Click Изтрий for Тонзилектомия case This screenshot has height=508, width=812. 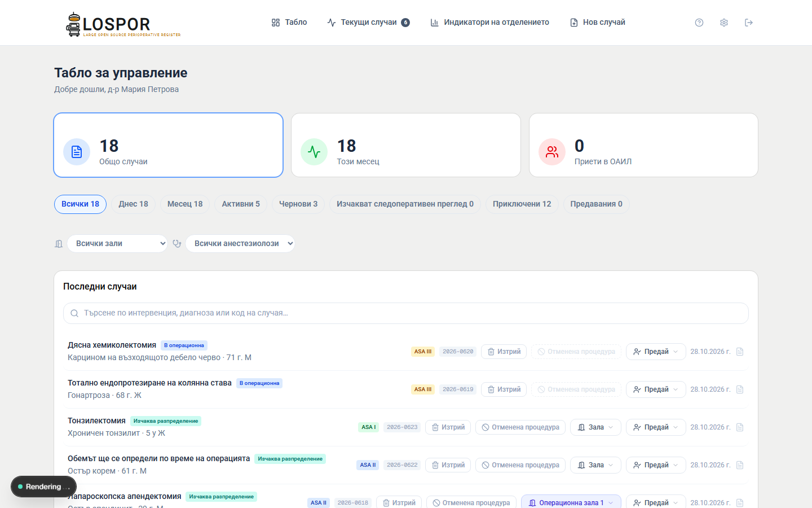click(448, 427)
